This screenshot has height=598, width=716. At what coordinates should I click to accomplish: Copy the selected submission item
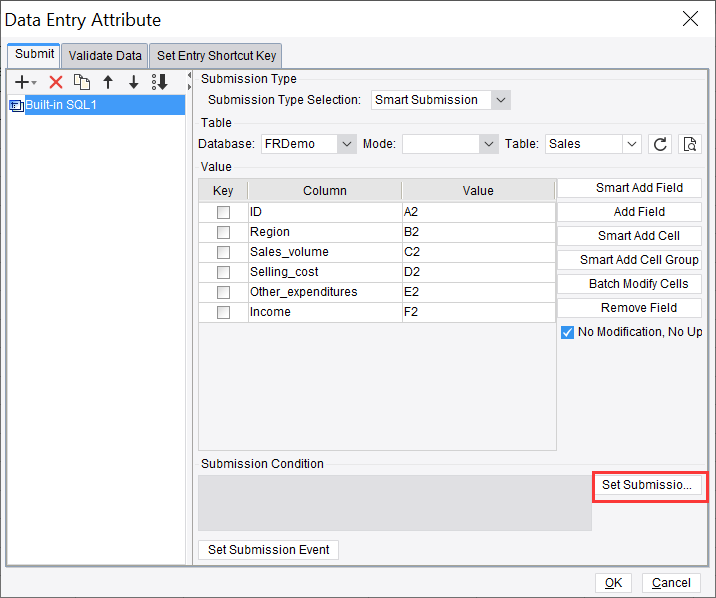coord(82,82)
